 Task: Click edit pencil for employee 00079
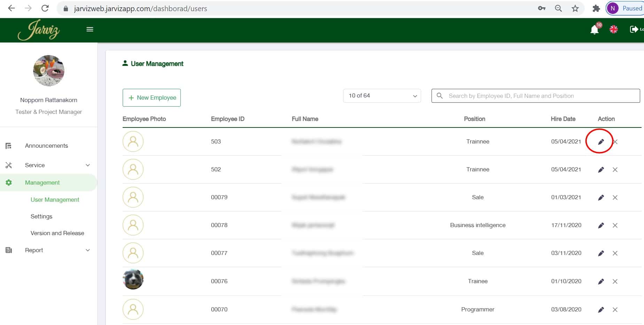[600, 198]
